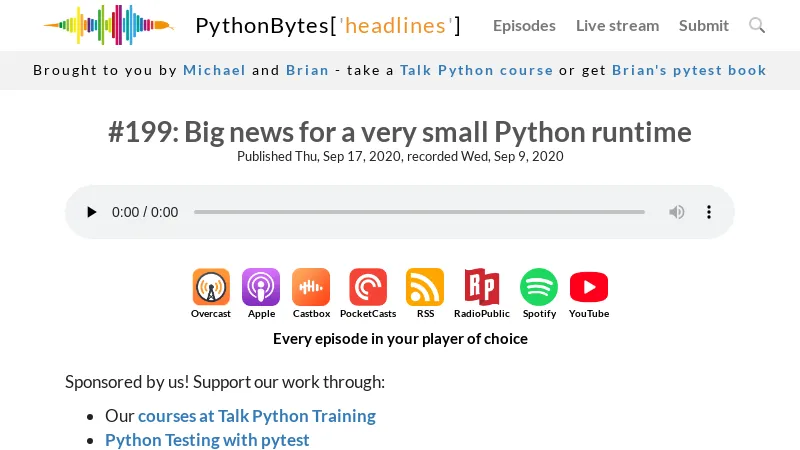Open the Apple Podcasts icon
Viewport: 800px width, 450px height.
click(261, 288)
